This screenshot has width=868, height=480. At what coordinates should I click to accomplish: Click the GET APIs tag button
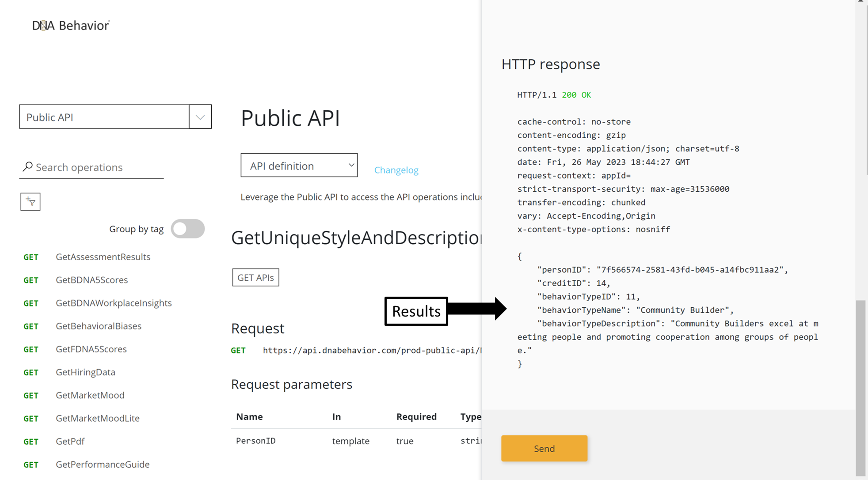256,277
